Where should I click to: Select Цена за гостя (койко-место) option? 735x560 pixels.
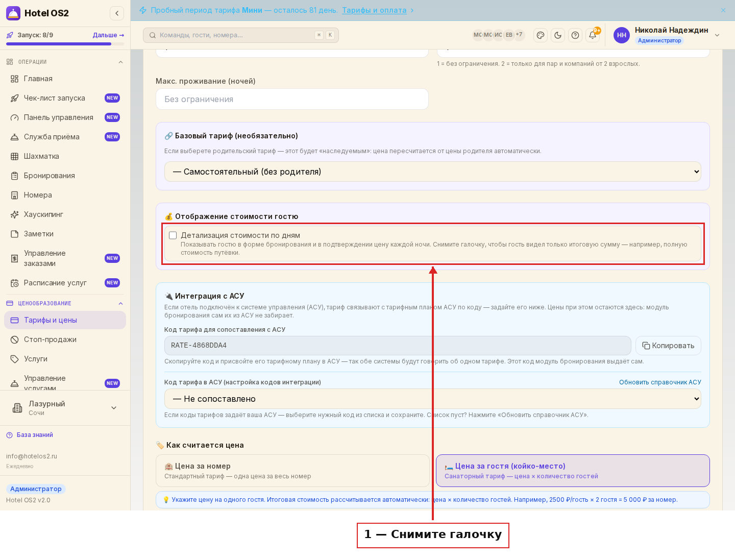click(573, 471)
